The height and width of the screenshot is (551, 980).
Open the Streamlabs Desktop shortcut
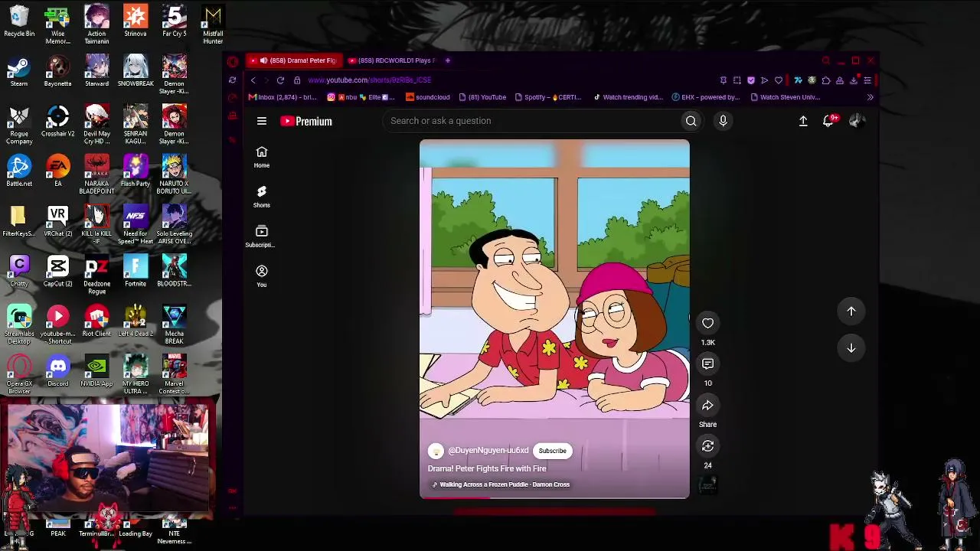[19, 324]
